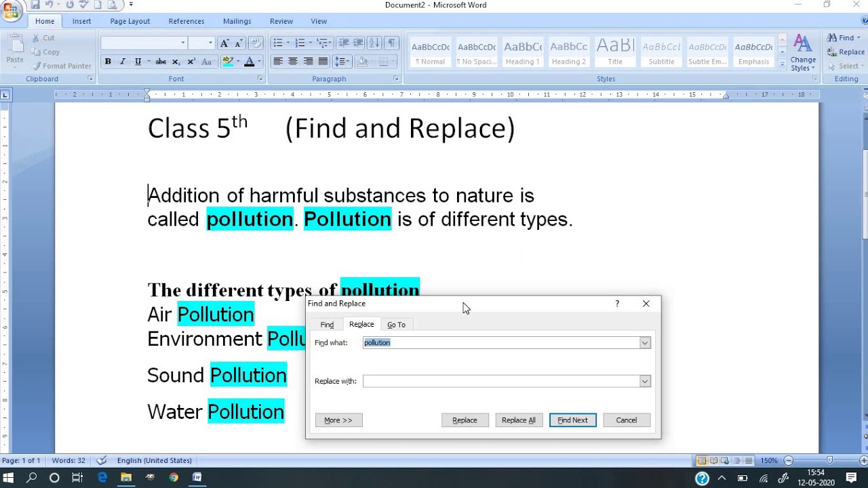Toggle Bold formatting in Font group
This screenshot has width=868, height=488.
coord(108,62)
